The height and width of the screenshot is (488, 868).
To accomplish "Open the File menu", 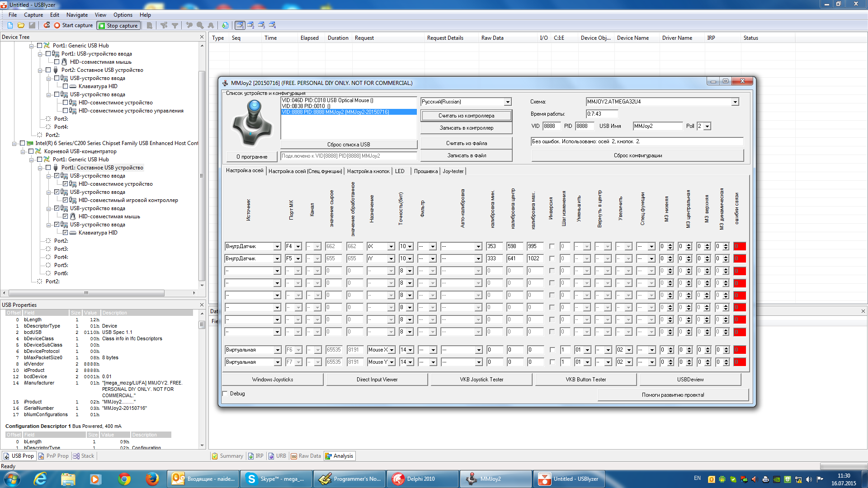I will click(x=13, y=15).
